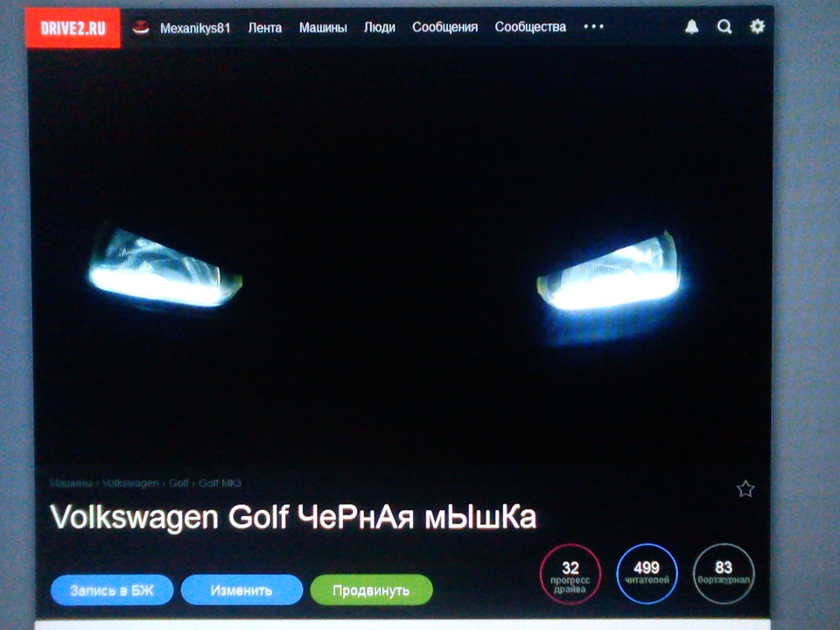Click the green Продвинуть button
The height and width of the screenshot is (630, 840).
[371, 591]
